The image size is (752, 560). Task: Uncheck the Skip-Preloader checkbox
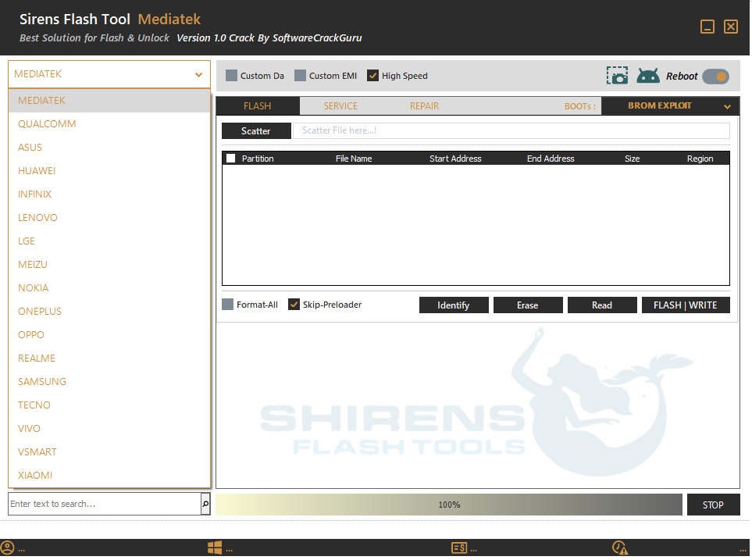click(294, 305)
